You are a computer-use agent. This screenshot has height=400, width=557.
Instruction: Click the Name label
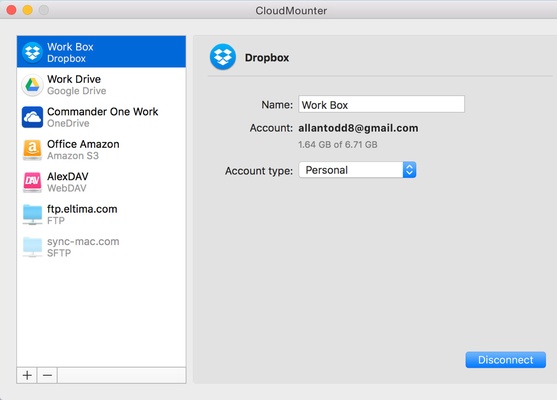277,105
